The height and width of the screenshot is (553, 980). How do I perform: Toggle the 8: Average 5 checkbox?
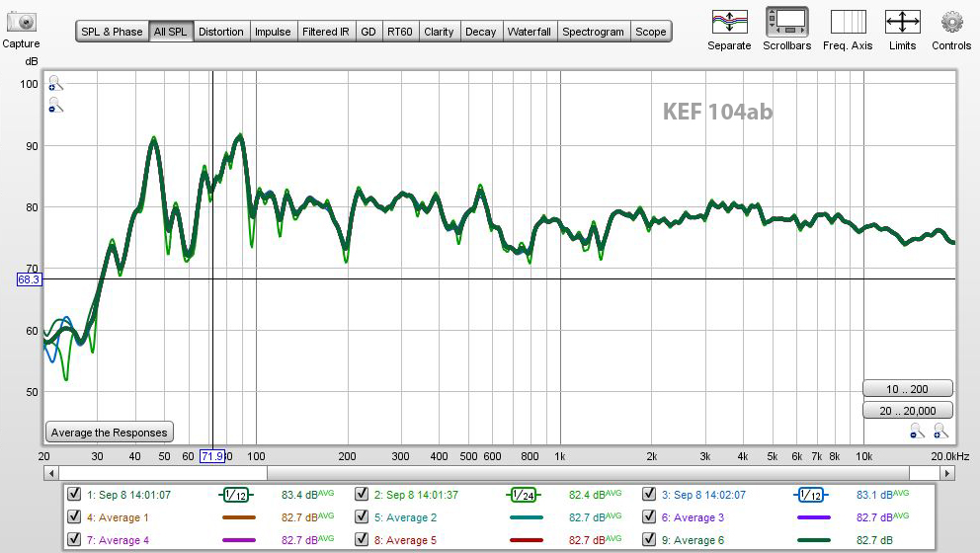click(x=362, y=538)
